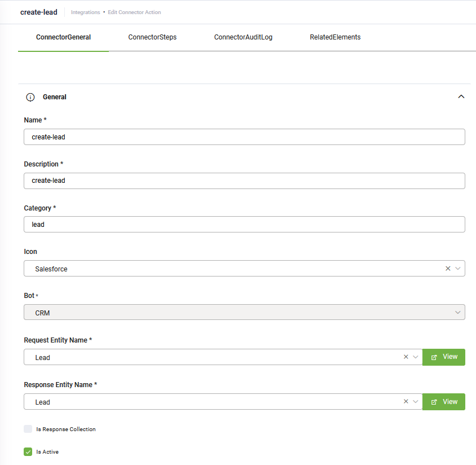Screen dimensions: 476x465
Task: View the Request Entity Lead
Action: tap(444, 357)
